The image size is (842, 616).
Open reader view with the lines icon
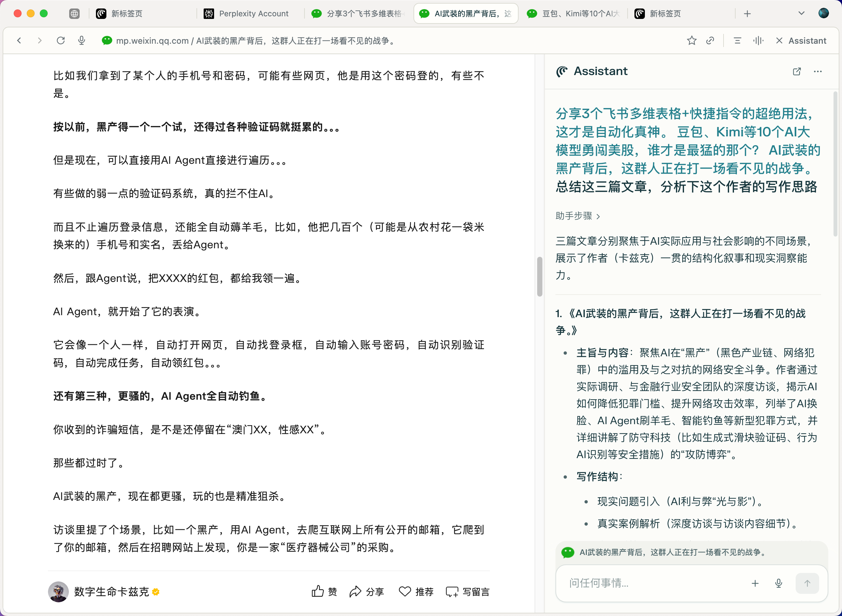pyautogui.click(x=737, y=41)
